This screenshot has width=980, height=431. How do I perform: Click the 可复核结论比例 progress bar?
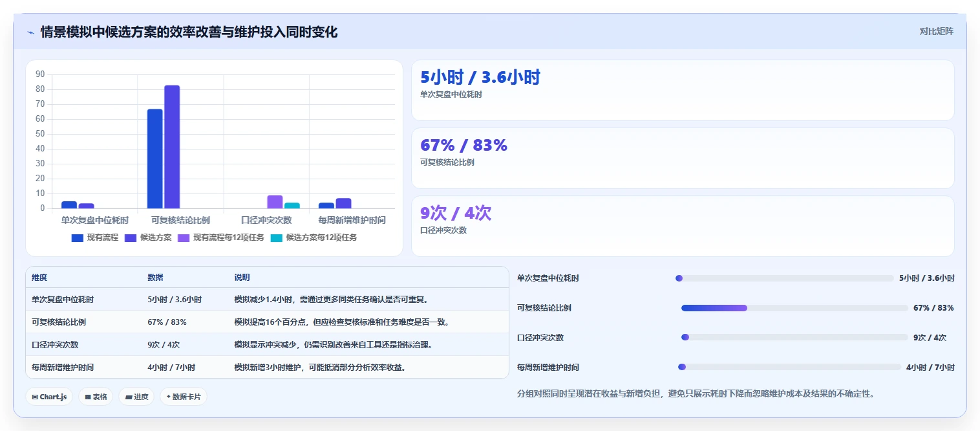[x=794, y=308]
